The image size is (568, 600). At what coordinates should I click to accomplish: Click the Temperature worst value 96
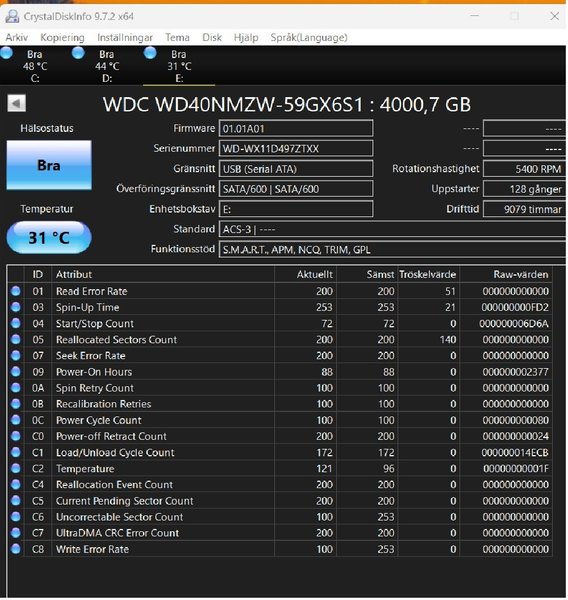(x=388, y=469)
